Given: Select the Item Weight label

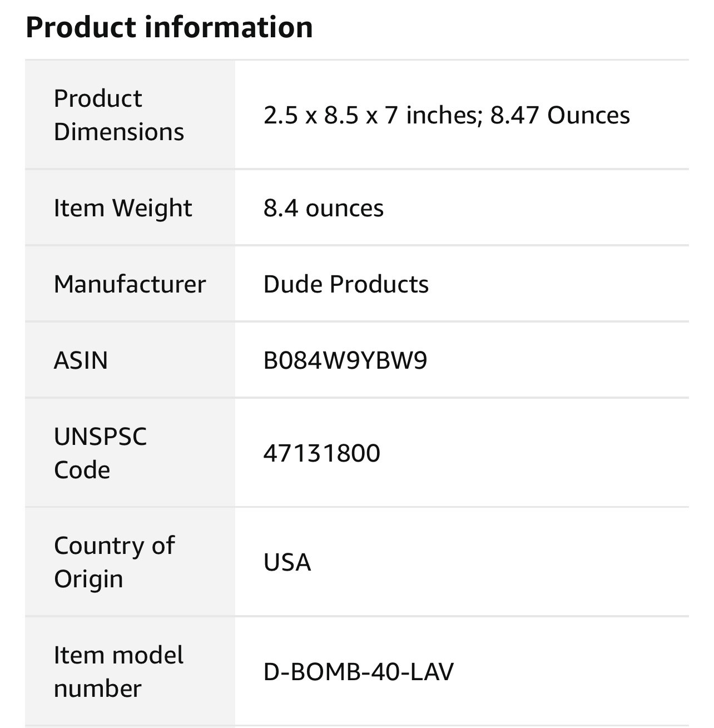Looking at the screenshot, I should pos(122,208).
